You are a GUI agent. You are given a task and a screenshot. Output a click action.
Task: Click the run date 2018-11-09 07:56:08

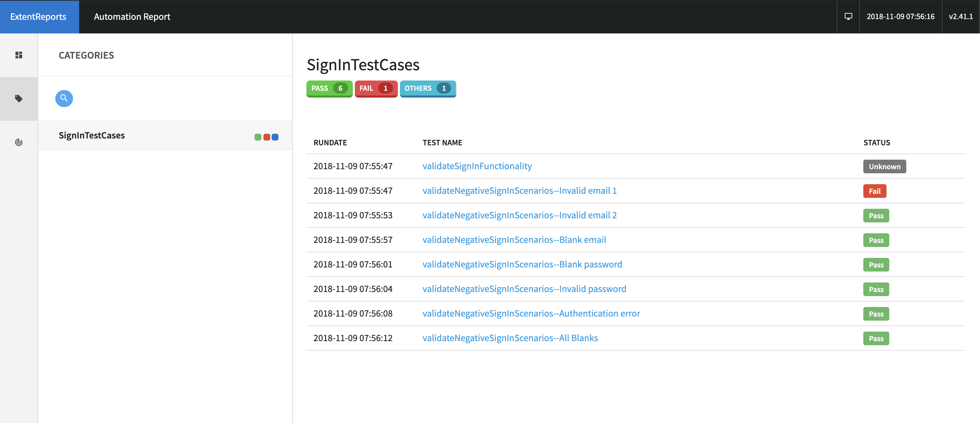[x=353, y=313]
